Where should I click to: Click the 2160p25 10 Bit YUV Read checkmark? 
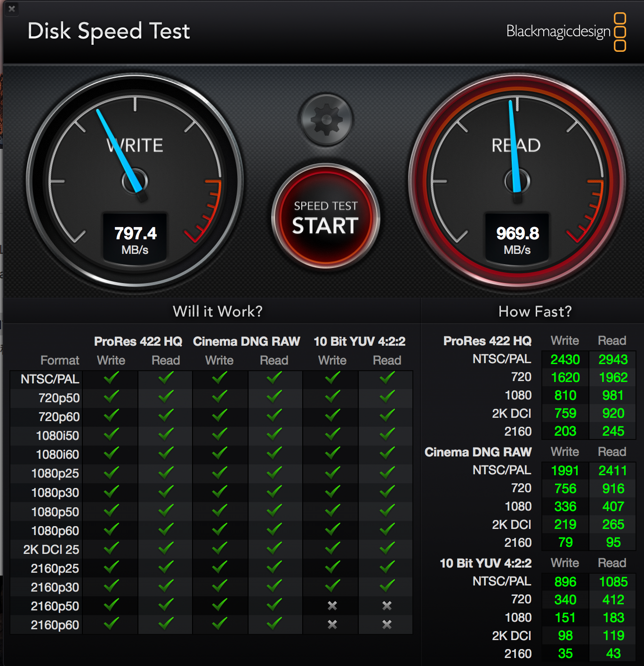(387, 567)
